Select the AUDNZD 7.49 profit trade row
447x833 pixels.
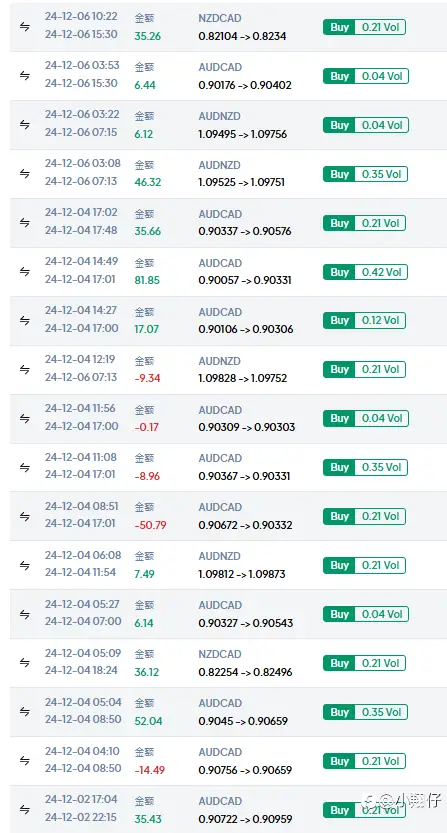(x=228, y=565)
